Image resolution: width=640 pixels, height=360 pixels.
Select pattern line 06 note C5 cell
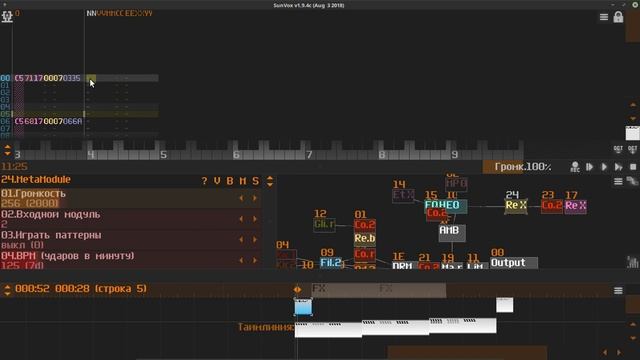(x=19, y=121)
